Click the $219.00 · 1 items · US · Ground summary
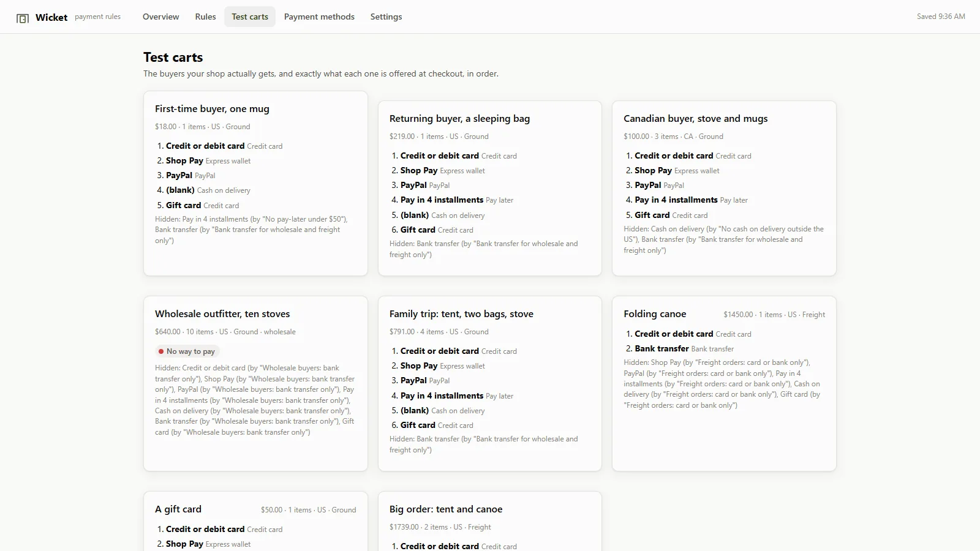980x551 pixels. (439, 137)
